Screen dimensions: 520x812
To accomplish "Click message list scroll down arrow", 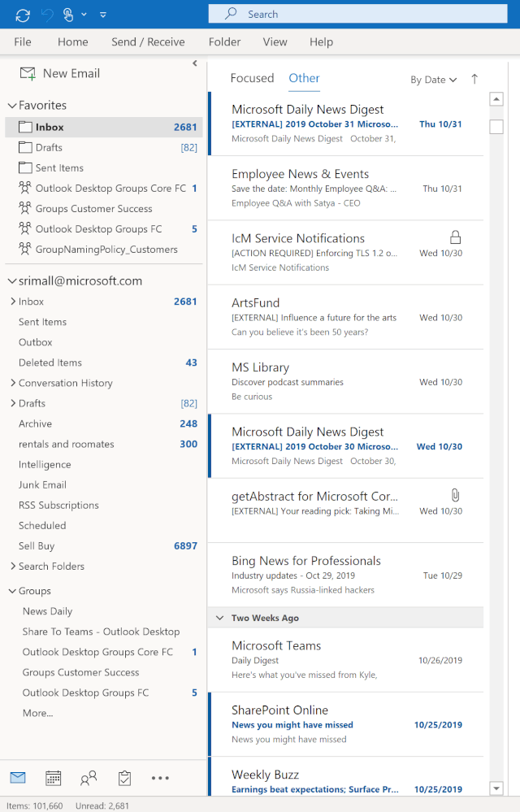I will 496,788.
